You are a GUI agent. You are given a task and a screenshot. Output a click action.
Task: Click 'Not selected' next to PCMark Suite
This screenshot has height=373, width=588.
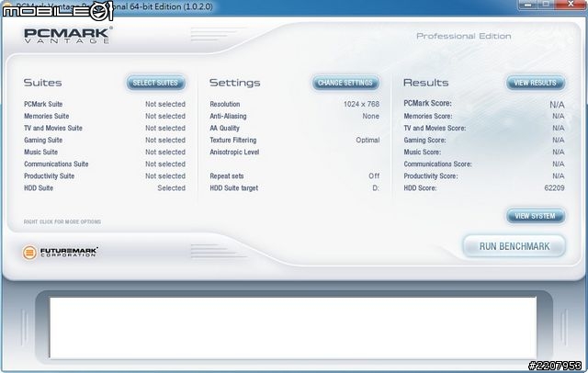click(x=165, y=104)
